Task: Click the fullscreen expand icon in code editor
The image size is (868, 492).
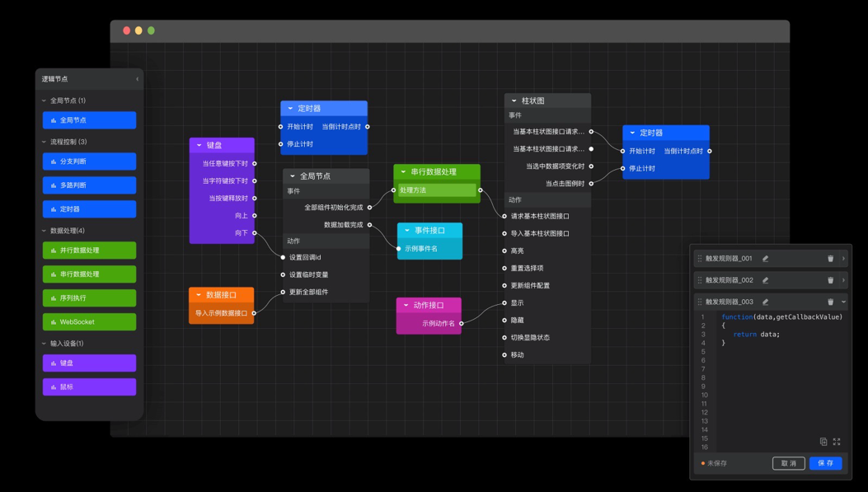Action: click(x=837, y=442)
